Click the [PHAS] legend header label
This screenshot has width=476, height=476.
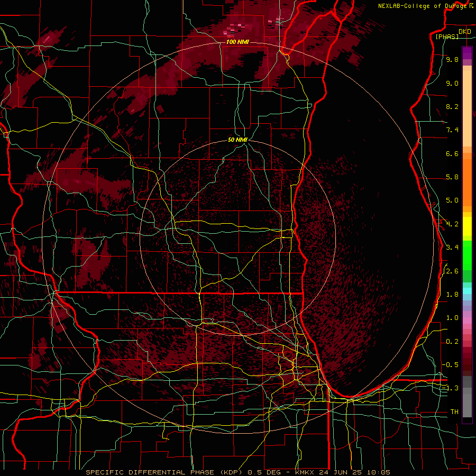point(447,36)
